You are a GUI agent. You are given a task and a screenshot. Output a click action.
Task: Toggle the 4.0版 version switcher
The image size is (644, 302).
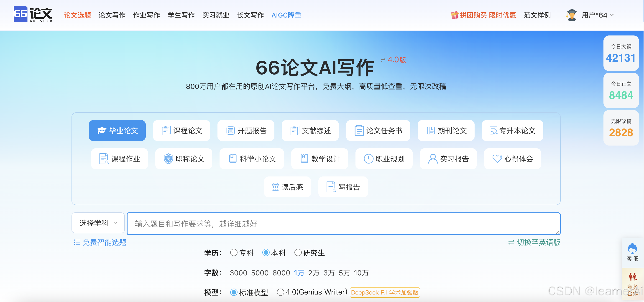[x=393, y=60]
